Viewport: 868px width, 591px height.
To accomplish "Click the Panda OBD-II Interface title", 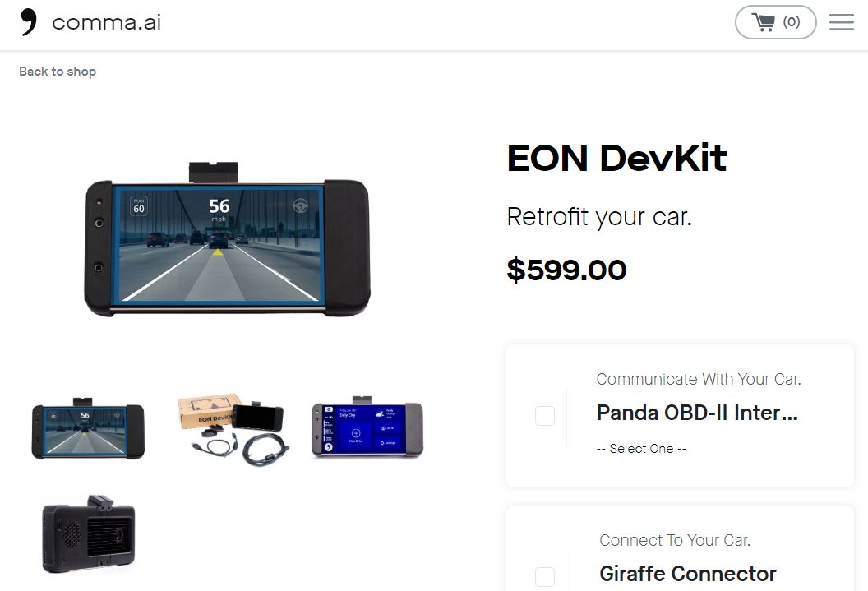I will (x=698, y=413).
